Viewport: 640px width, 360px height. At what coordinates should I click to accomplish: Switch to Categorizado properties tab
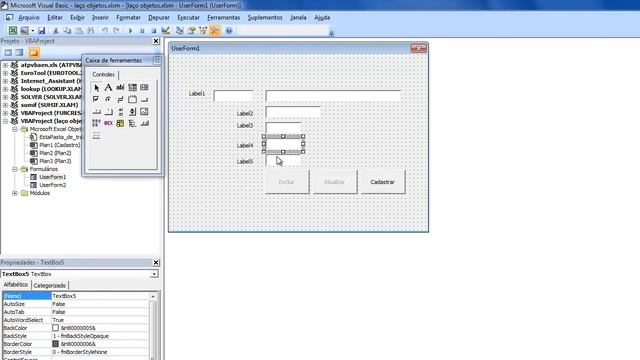50,285
